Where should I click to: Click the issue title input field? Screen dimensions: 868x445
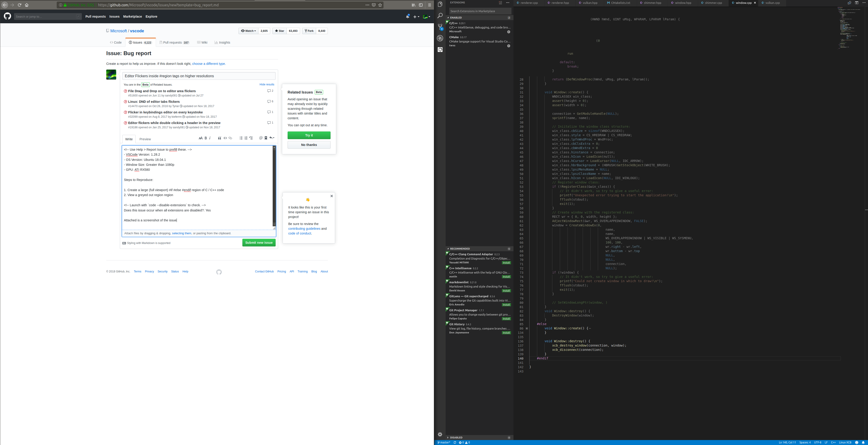(x=199, y=76)
